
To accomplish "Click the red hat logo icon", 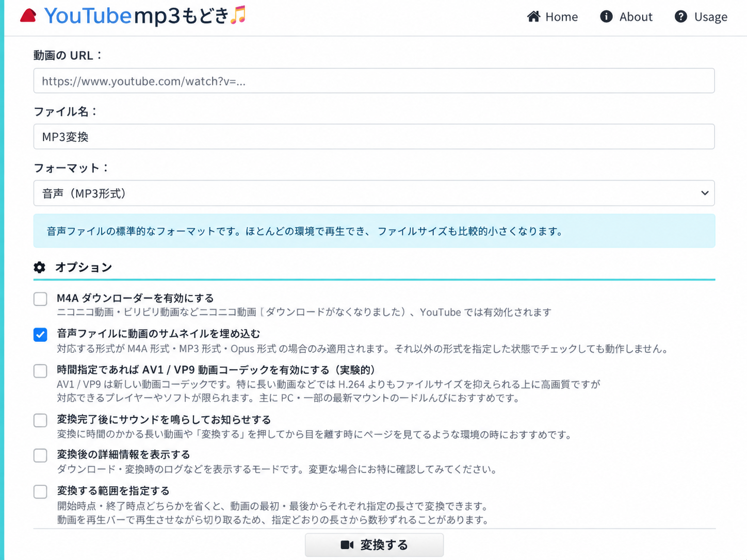I will (28, 16).
